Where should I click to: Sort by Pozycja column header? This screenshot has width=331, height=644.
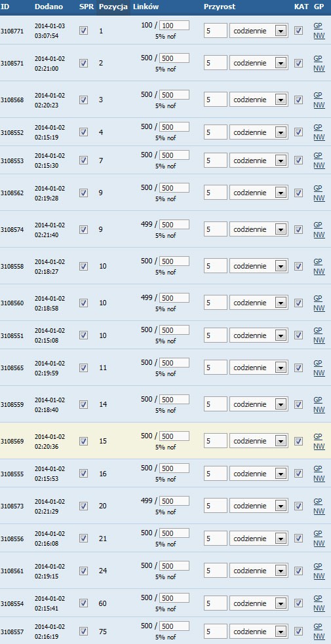coord(113,7)
